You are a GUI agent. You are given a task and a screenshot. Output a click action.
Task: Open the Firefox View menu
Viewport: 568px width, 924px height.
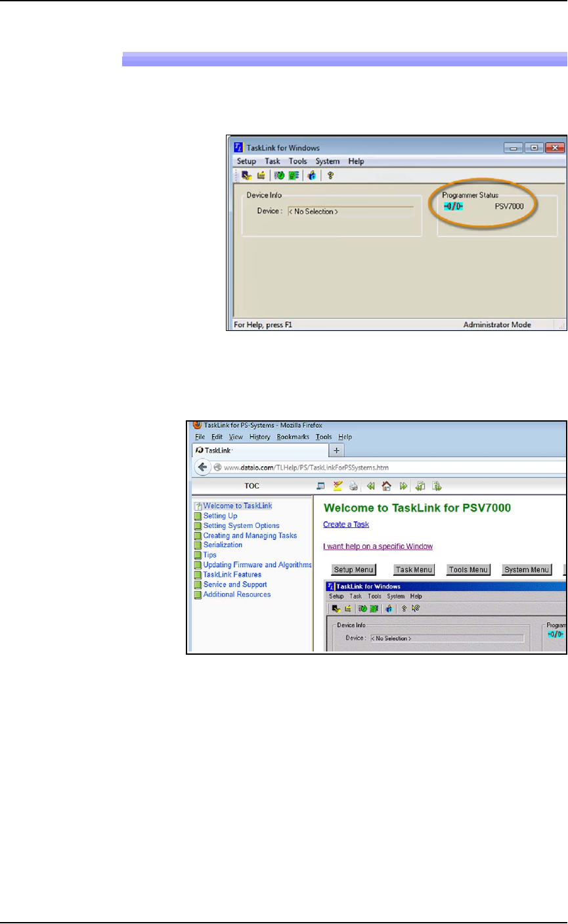point(236,437)
